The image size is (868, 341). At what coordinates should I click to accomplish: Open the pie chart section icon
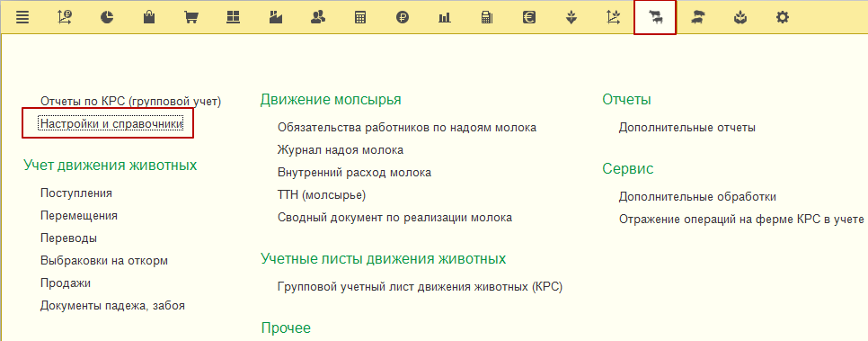[x=107, y=18]
